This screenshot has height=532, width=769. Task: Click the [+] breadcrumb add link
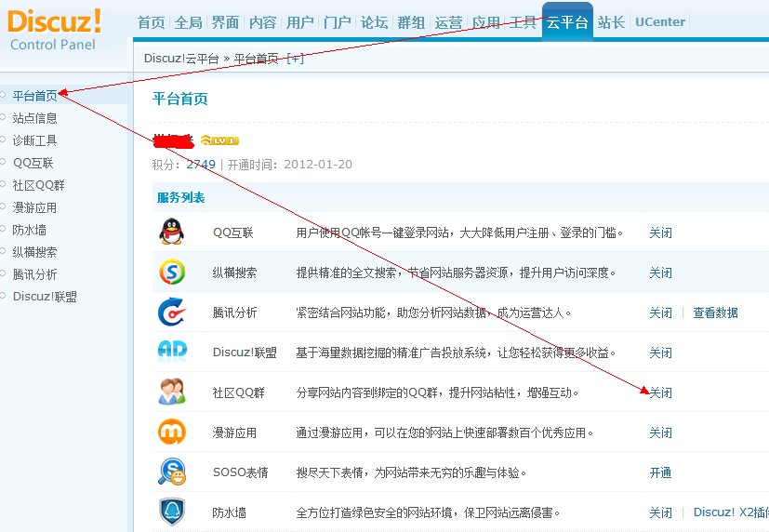296,59
